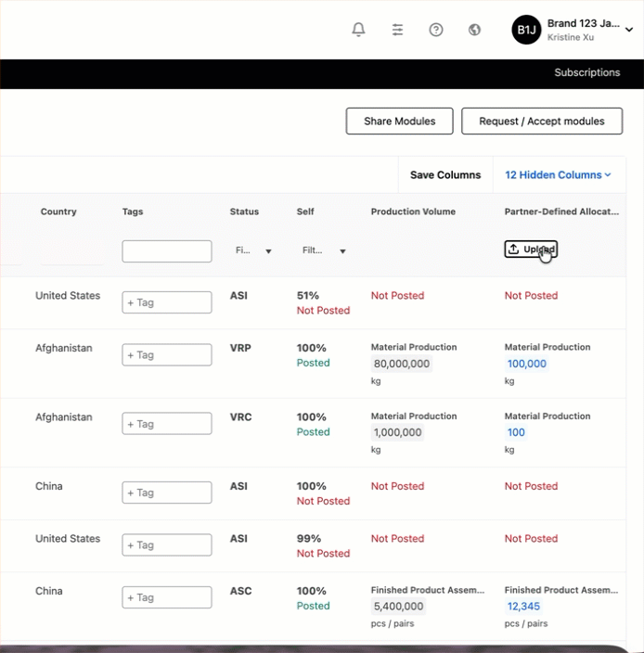Click the Request / Accept modules button
644x653 pixels.
[542, 122]
